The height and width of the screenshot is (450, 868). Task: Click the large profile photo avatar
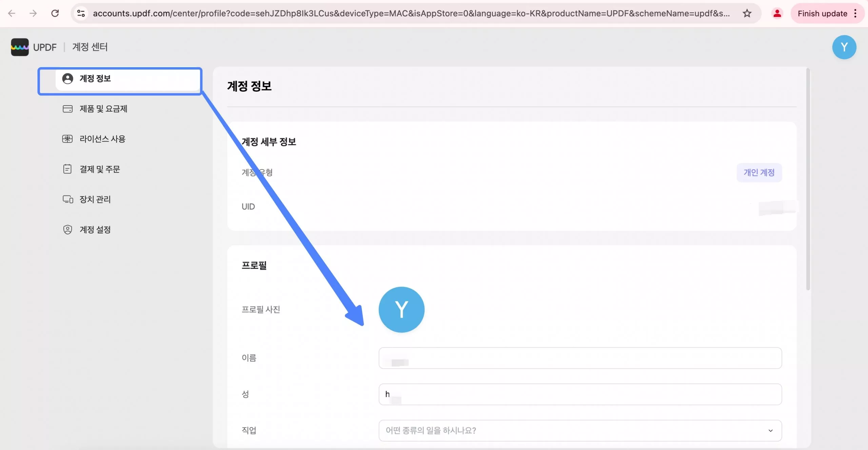[401, 310]
